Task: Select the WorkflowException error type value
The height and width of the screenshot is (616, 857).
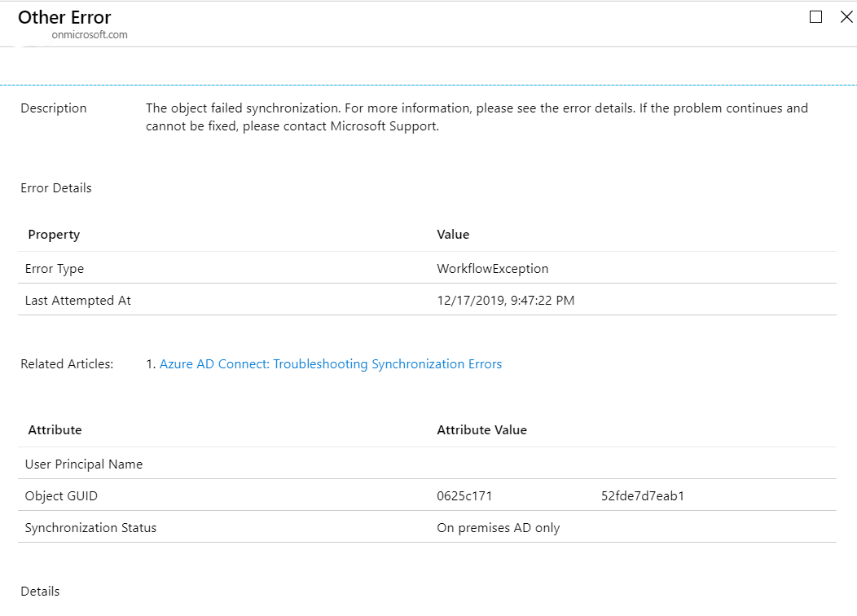Action: (x=492, y=268)
